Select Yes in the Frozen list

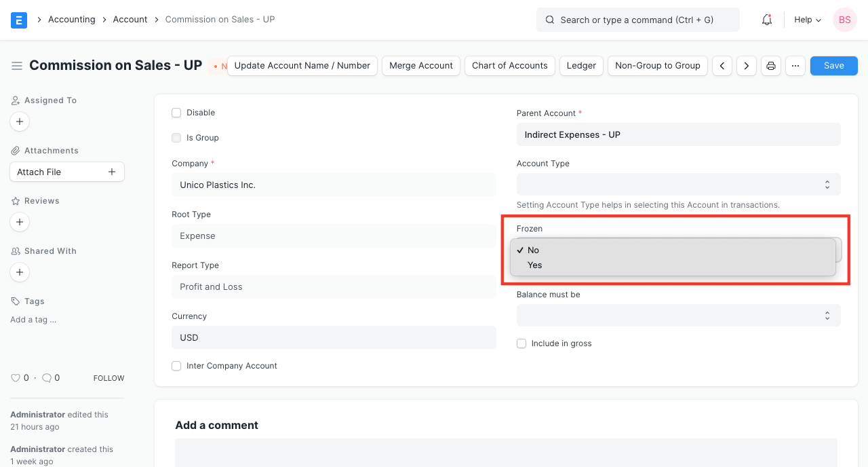coord(535,265)
